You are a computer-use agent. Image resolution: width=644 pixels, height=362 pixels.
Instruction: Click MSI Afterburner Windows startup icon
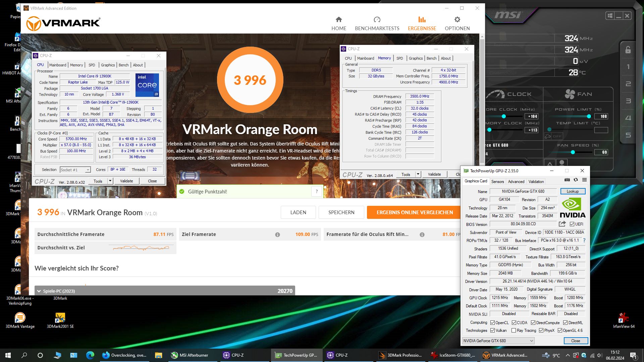point(610,16)
